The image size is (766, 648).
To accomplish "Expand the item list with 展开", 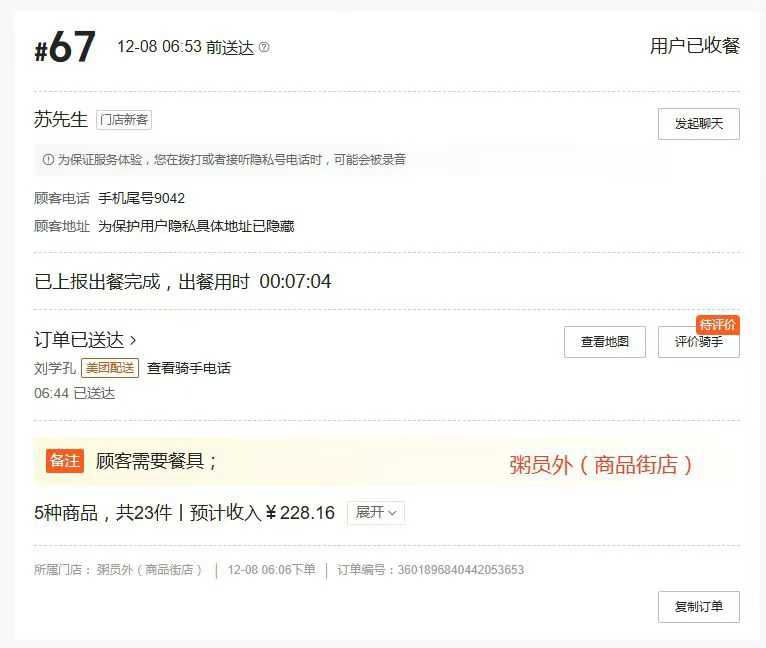I will coord(376,513).
